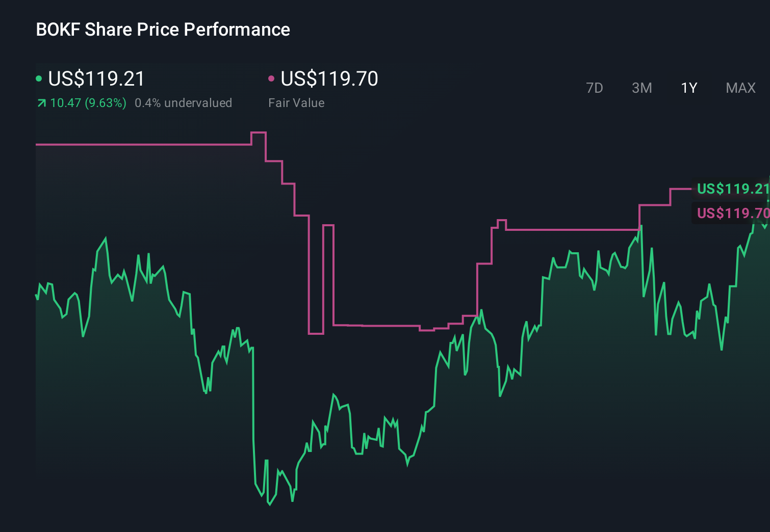Toggle the undervalued indicator label
770x532 pixels.
coord(184,103)
